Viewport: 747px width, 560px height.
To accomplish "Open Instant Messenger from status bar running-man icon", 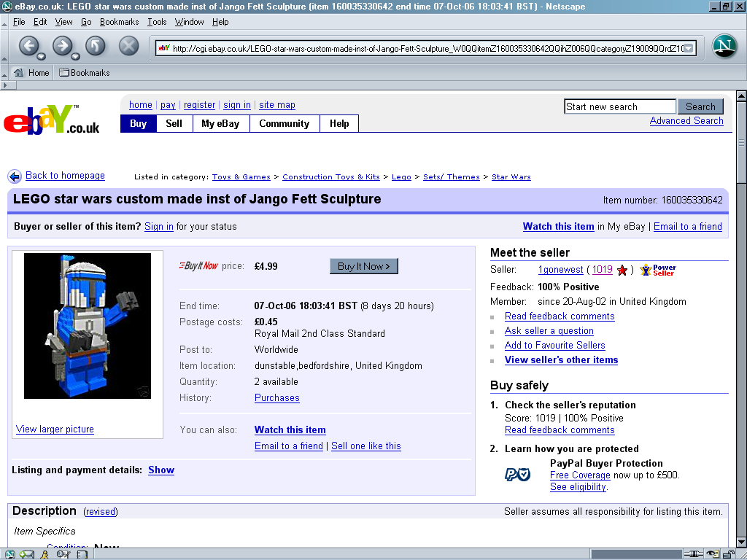I will pos(44,554).
